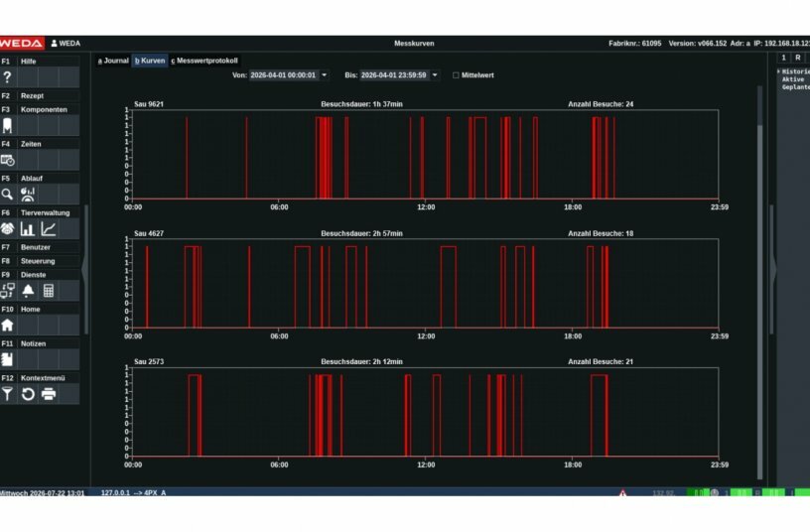Click 'Besuchsdauer: 1h 37min' label
Screen dimensions: 810x532
click(361, 104)
